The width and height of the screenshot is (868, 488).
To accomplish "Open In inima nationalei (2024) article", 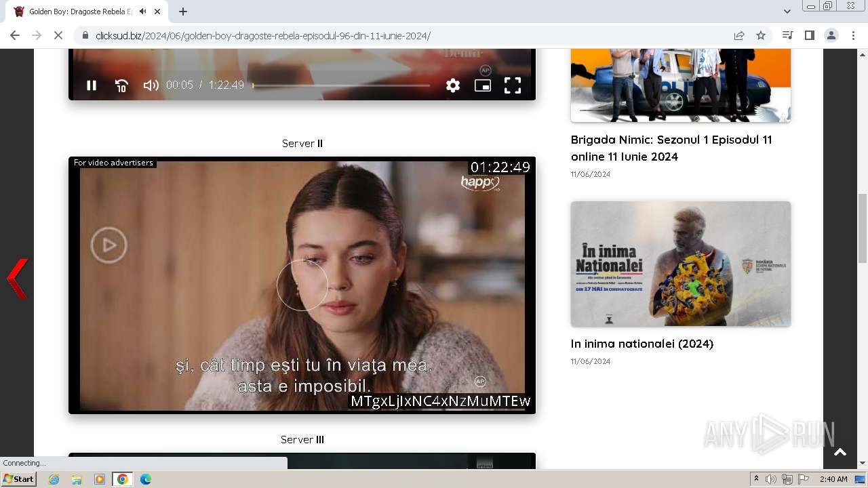I will [642, 344].
